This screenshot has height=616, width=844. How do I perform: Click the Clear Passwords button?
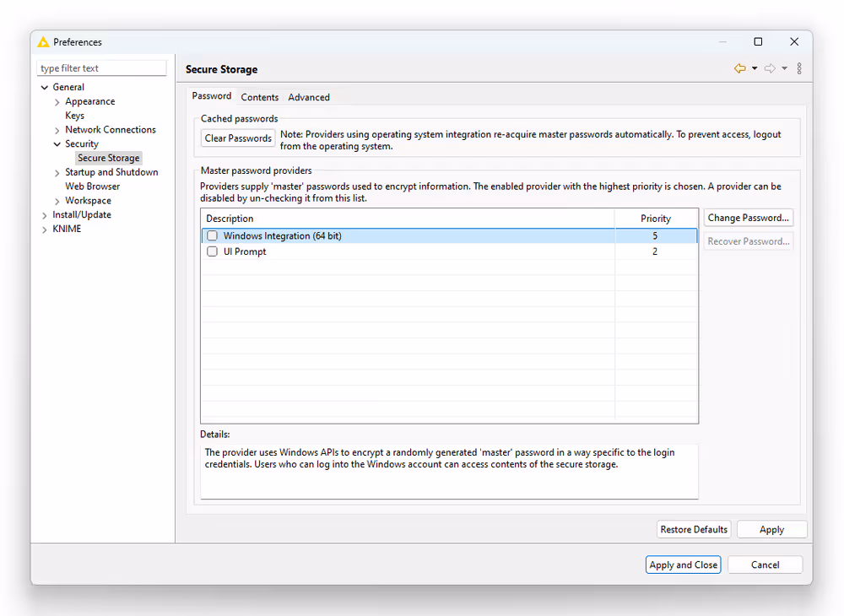click(237, 138)
